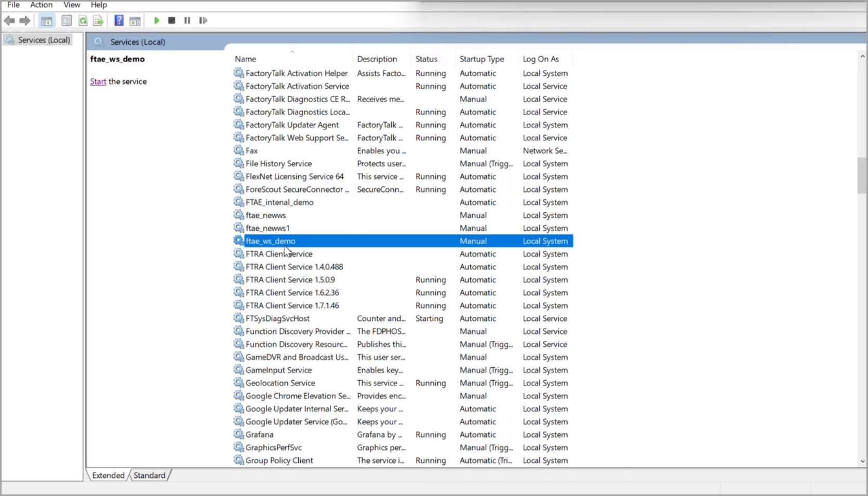Sort by the Name column header
The height and width of the screenshot is (496, 868).
(245, 59)
